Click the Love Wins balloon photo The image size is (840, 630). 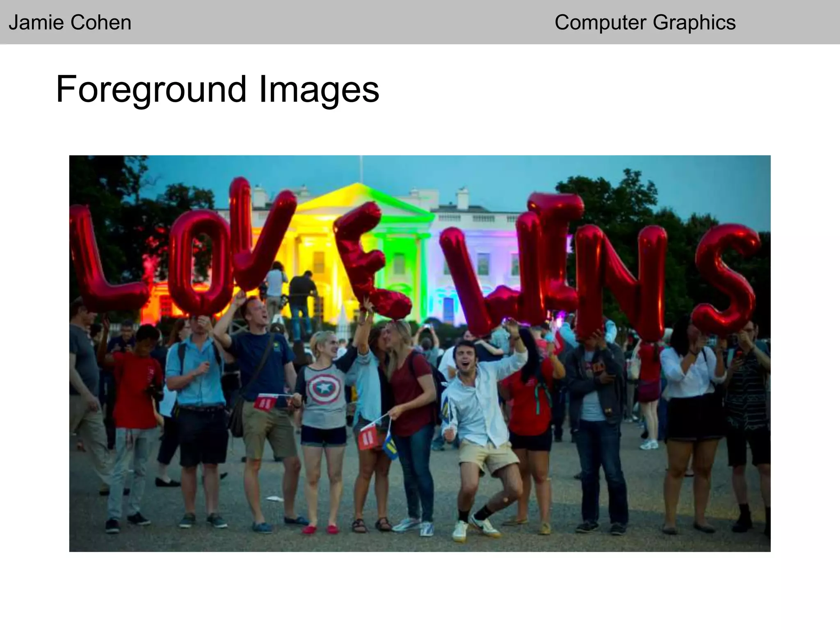420,354
